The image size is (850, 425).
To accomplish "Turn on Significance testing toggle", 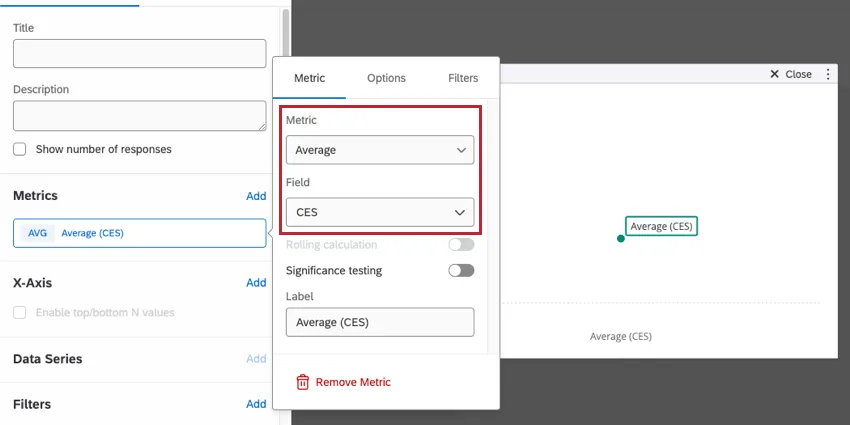I will (x=461, y=270).
